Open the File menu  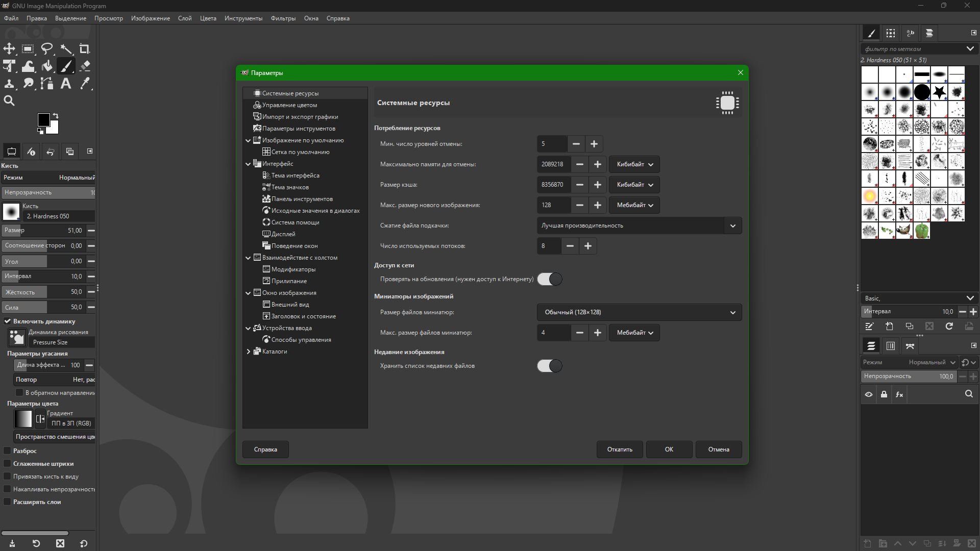(11, 18)
